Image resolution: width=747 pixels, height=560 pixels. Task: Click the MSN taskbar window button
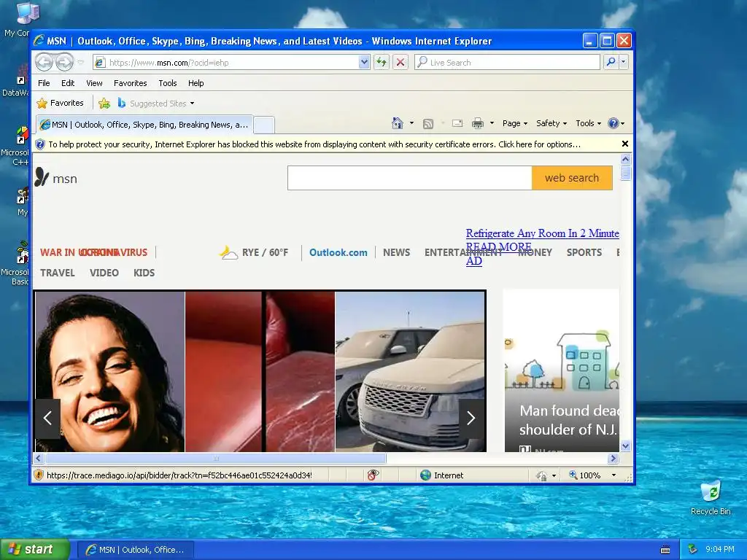click(135, 550)
